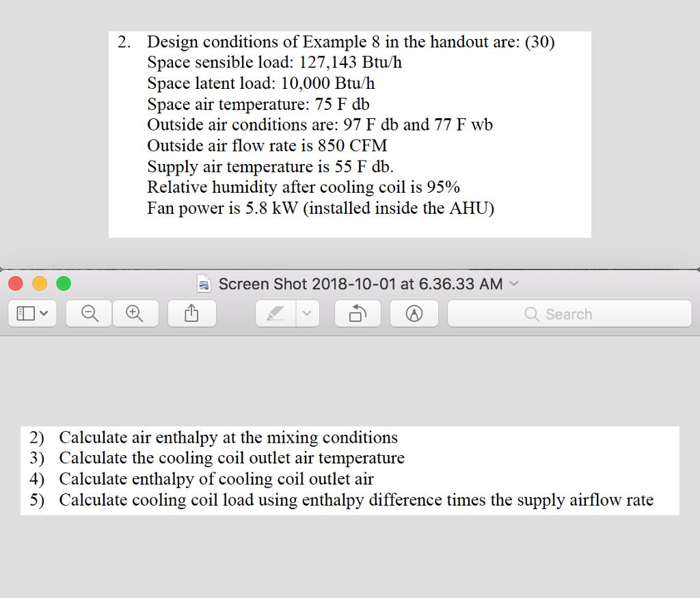
Task: Click the document proxy icon in title
Action: point(204,284)
